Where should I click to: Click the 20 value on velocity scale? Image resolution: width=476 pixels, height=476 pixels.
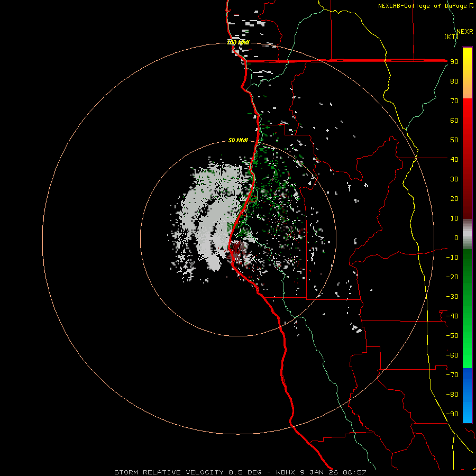pos(454,198)
